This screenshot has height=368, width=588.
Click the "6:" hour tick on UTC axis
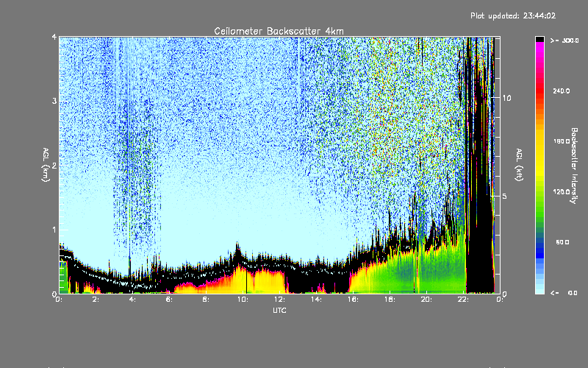click(169, 300)
